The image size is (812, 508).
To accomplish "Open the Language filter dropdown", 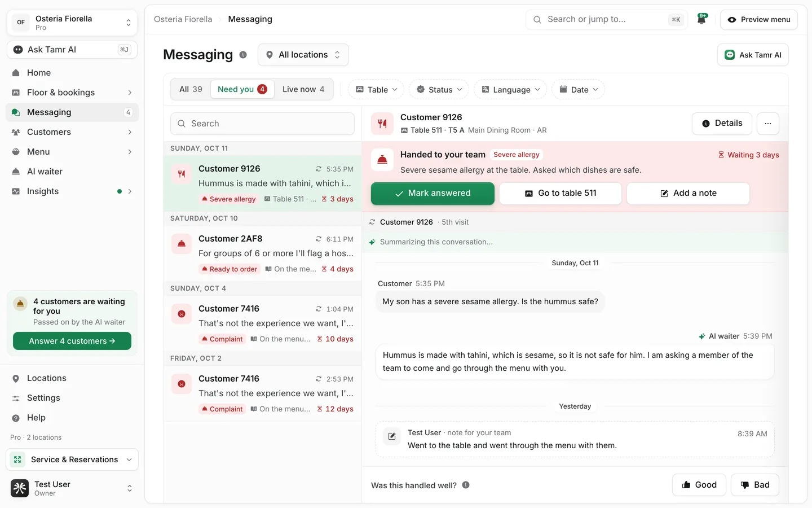I will (x=510, y=90).
